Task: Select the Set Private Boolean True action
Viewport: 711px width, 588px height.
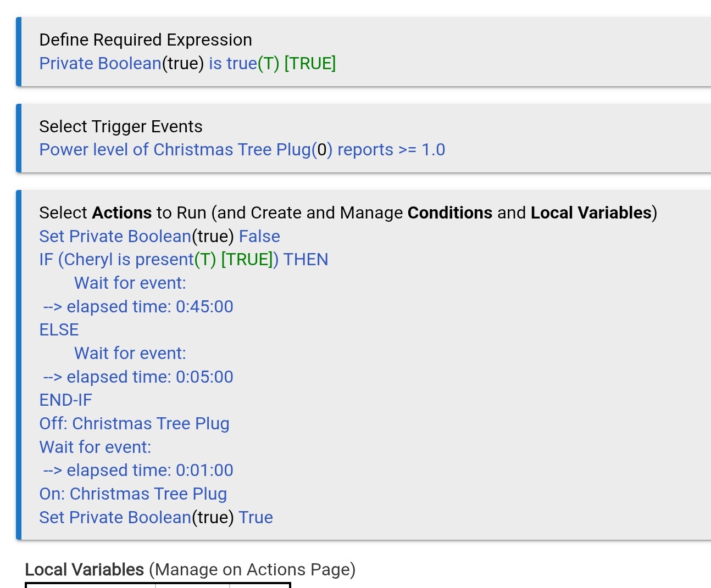Action: [156, 518]
